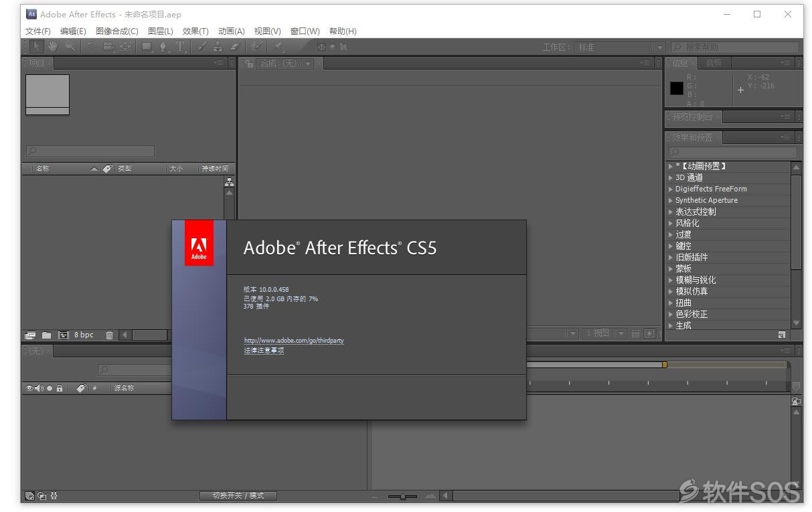Toggle the composition viewer lock icon
The width and height of the screenshot is (812, 512).
coord(250,64)
